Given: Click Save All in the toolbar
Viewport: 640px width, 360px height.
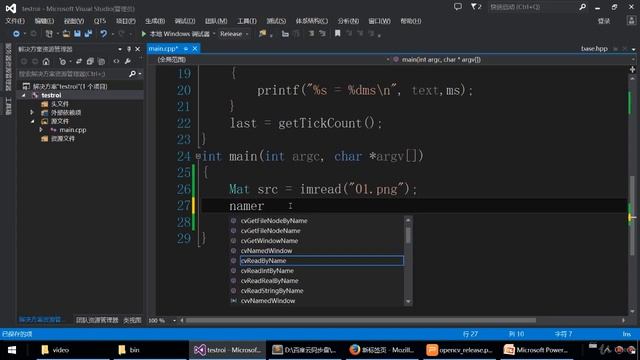Looking at the screenshot, I should tap(88, 34).
